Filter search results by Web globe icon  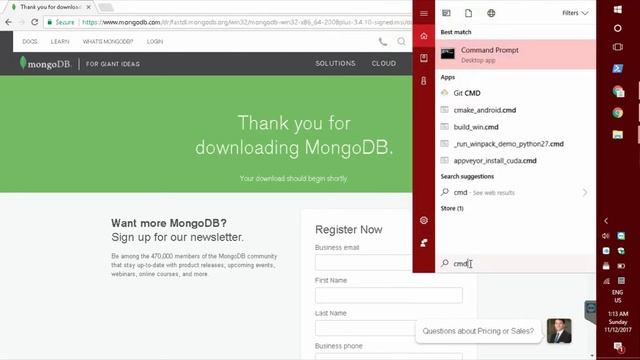491,13
